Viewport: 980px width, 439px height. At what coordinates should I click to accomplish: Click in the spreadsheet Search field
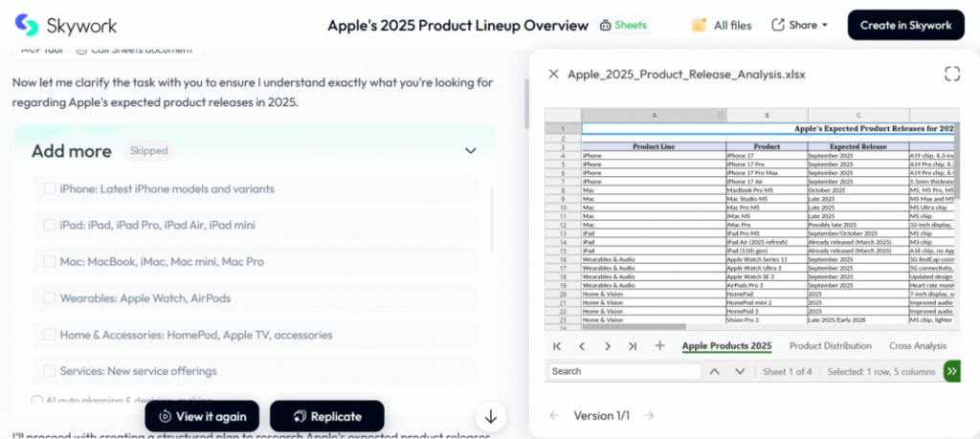click(622, 371)
